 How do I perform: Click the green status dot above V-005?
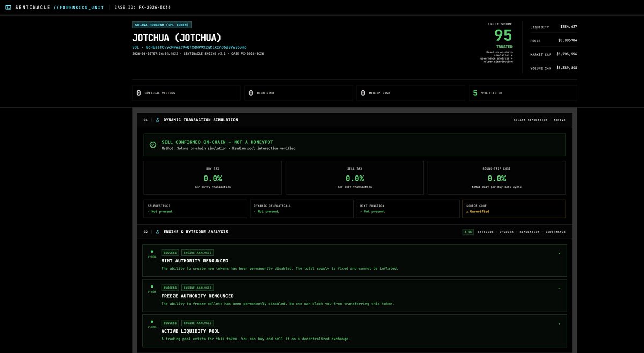152,286
